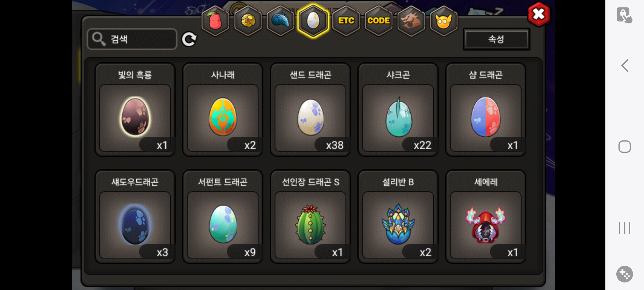644x290 pixels.
Task: Open the red fruit food tab
Action: coord(215,21)
